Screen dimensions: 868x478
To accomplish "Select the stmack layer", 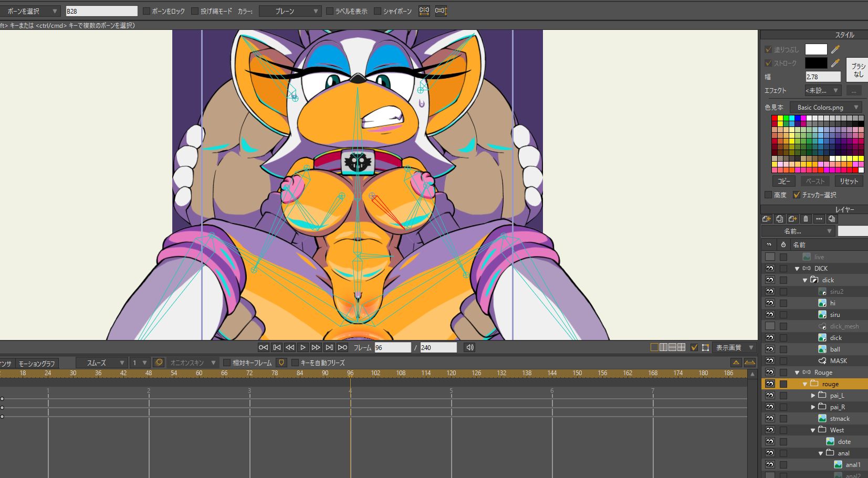I will pos(839,419).
